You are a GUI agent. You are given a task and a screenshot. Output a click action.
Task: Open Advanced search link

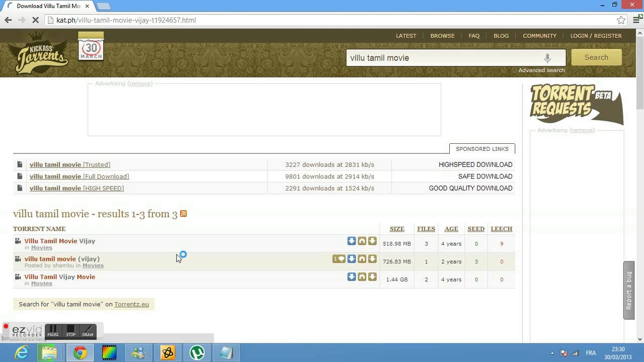(541, 70)
